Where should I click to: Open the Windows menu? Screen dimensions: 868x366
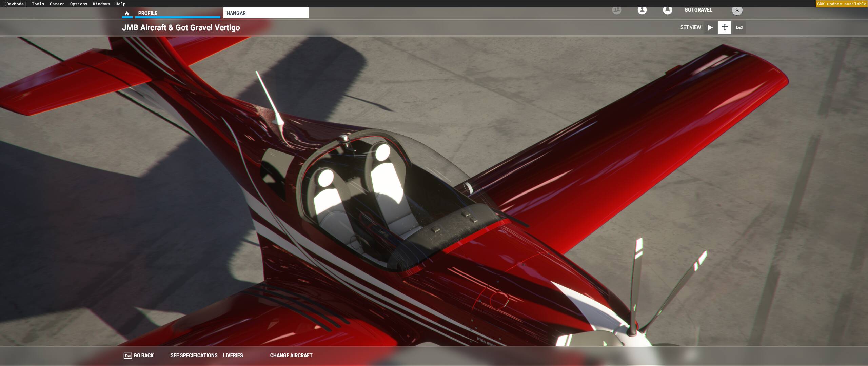pos(101,4)
